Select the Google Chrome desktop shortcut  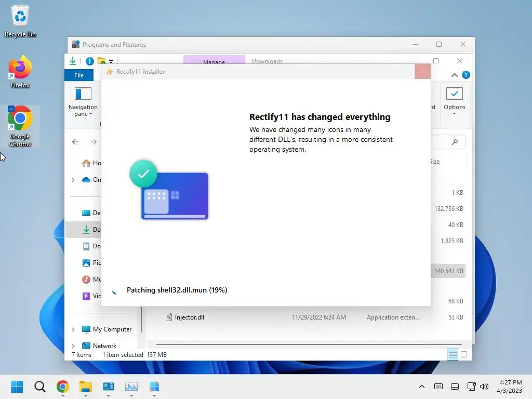point(20,126)
